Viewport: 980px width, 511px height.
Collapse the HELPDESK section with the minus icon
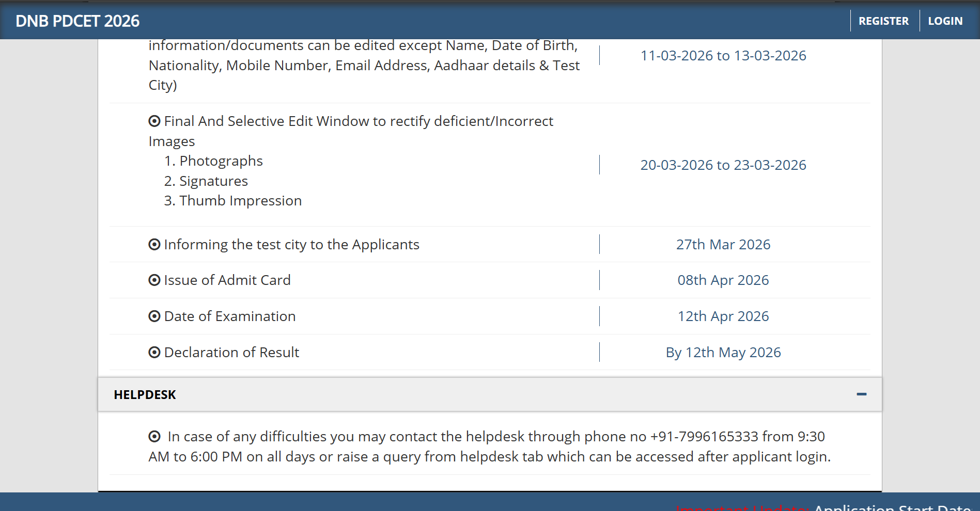point(861,394)
